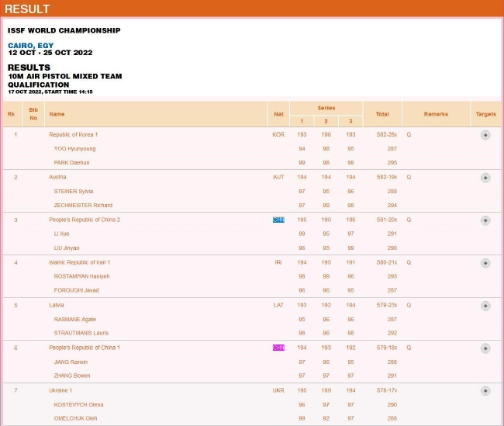Select athlete RASMANE Agate
504x426 pixels.
tap(75, 319)
